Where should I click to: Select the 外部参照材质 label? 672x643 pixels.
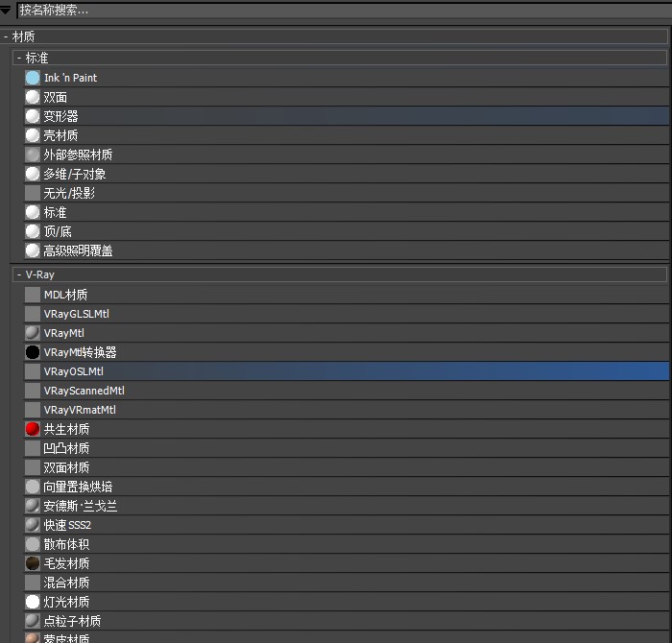coord(78,155)
